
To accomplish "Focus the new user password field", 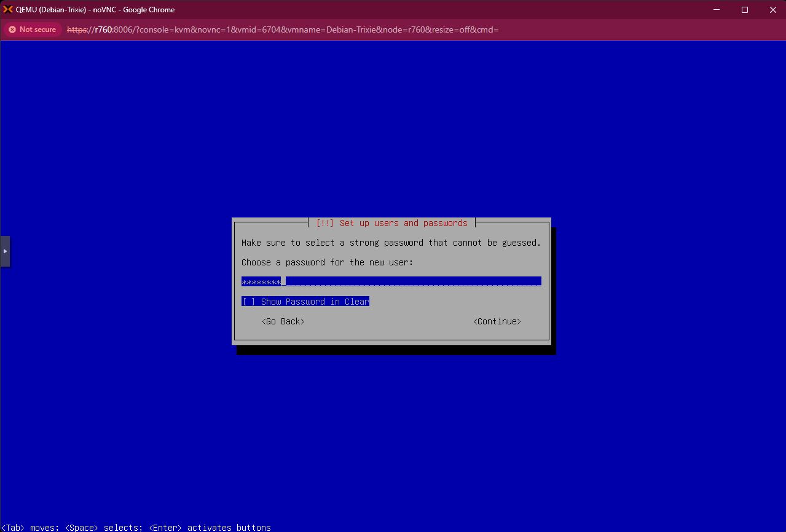I will [x=412, y=281].
